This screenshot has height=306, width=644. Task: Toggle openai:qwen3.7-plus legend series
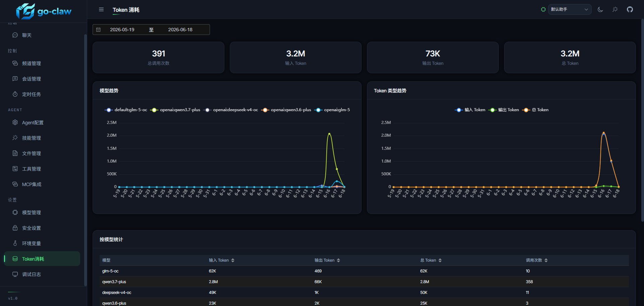[175, 110]
